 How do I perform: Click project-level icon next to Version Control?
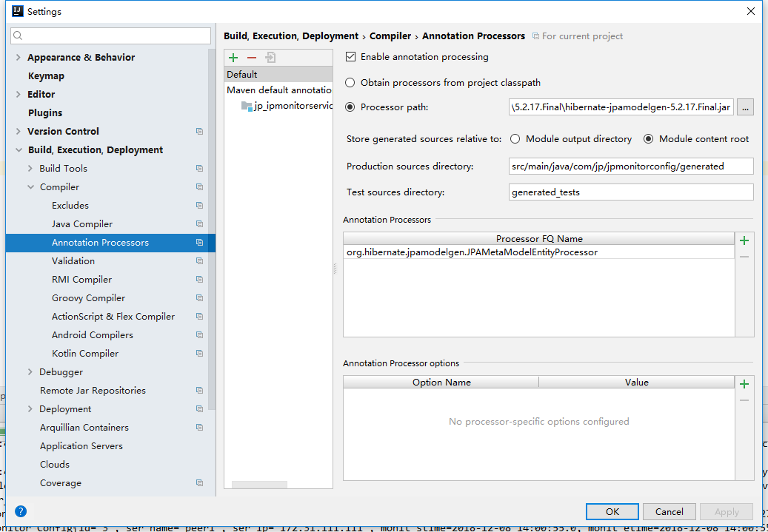pos(199,131)
